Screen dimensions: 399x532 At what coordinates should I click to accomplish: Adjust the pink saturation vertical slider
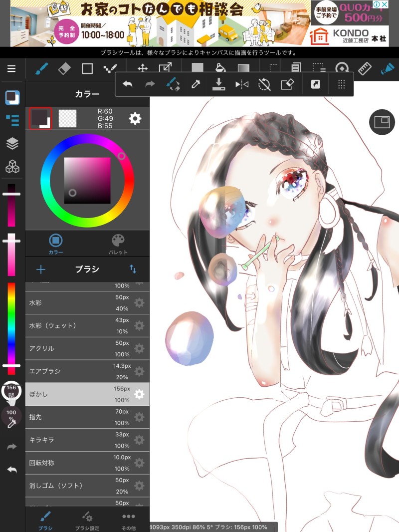click(11, 255)
